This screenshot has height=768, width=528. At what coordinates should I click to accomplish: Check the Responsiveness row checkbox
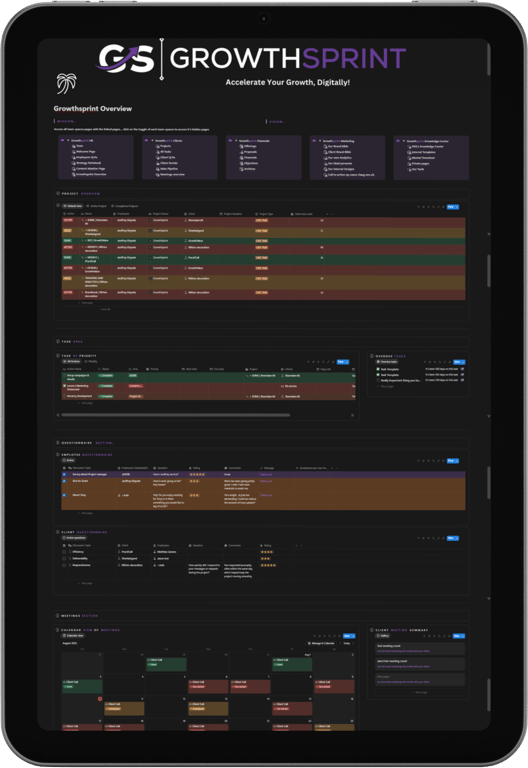pos(64,565)
